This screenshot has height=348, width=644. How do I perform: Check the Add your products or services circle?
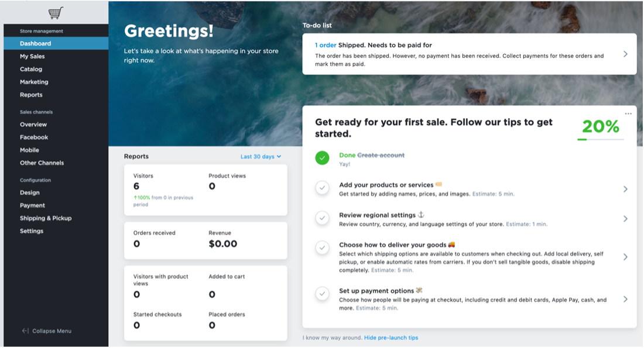point(322,188)
